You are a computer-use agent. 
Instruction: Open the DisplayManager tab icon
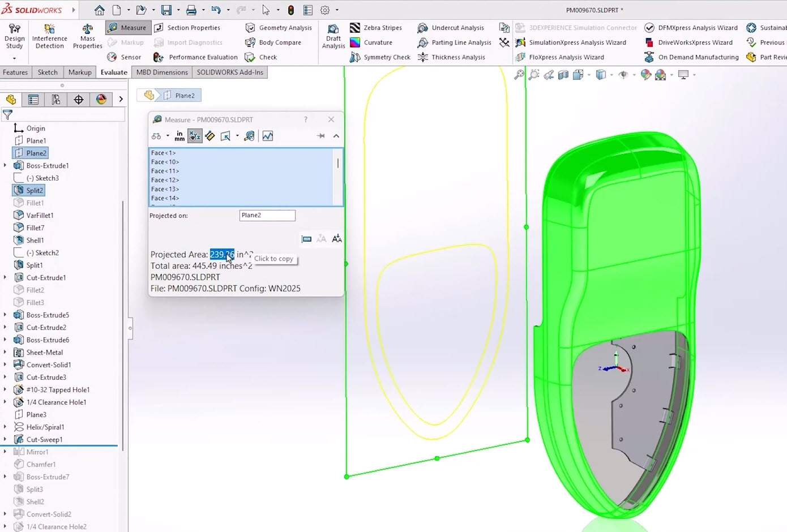pos(101,100)
